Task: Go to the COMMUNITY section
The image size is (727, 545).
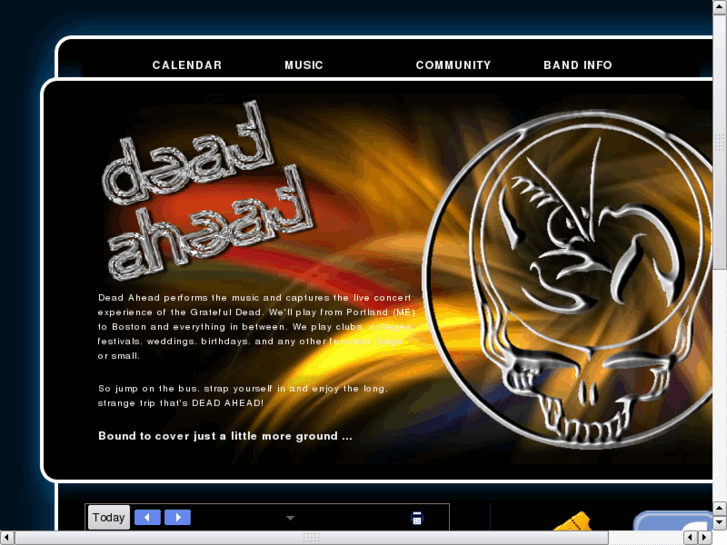Action: [x=453, y=65]
